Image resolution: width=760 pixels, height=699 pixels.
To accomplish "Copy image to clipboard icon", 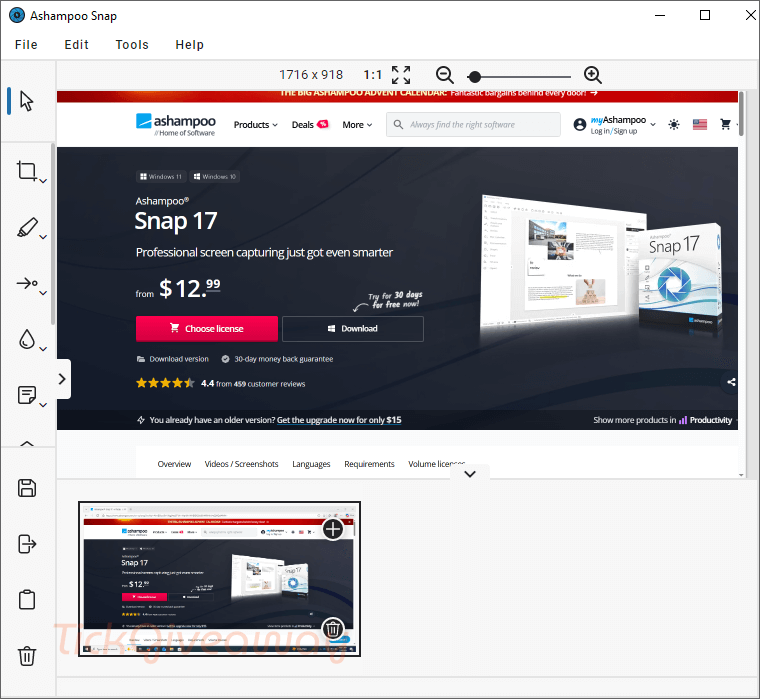I will pos(27,600).
